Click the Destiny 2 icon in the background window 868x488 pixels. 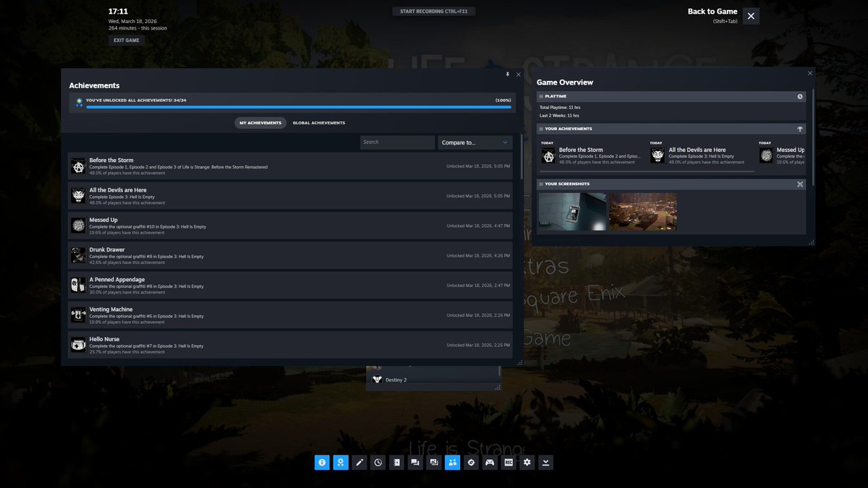(x=377, y=380)
